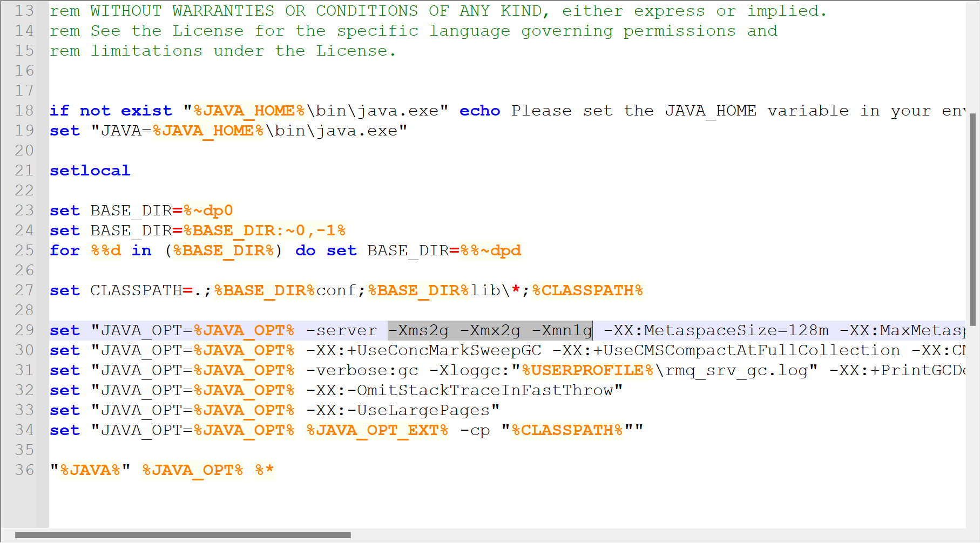Click the 'echo' keyword on line 18
Viewport: 980px width, 543px height.
(480, 111)
